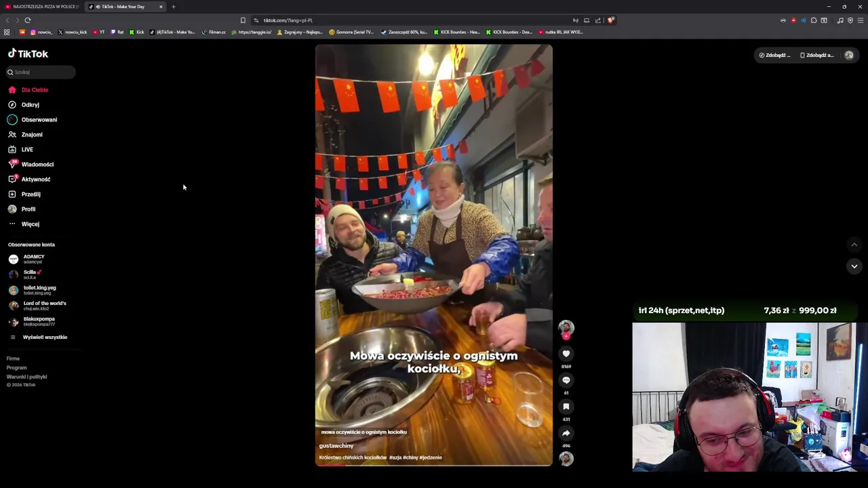Open the nowciu_kick X bookmark

pyautogui.click(x=73, y=33)
